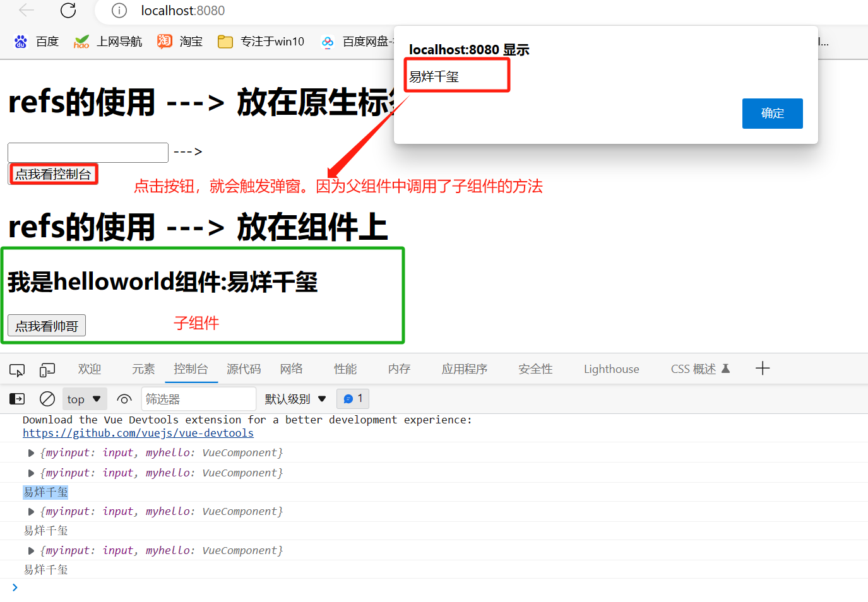Open the 默认级别 log level dropdown
This screenshot has width=868, height=602.
pyautogui.click(x=295, y=399)
